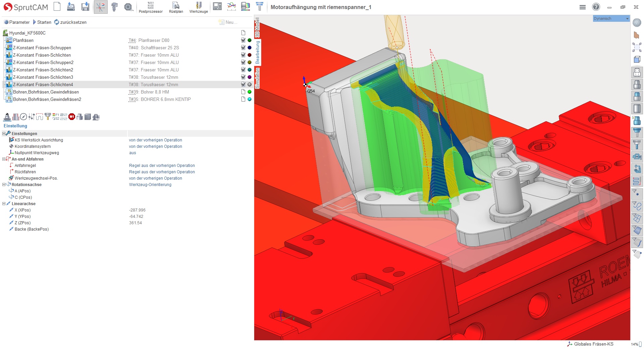644x362 pixels.
Task: Toggle the checkmark for Z-Konstant Fräsen-Schlichten
Action: [x=243, y=55]
